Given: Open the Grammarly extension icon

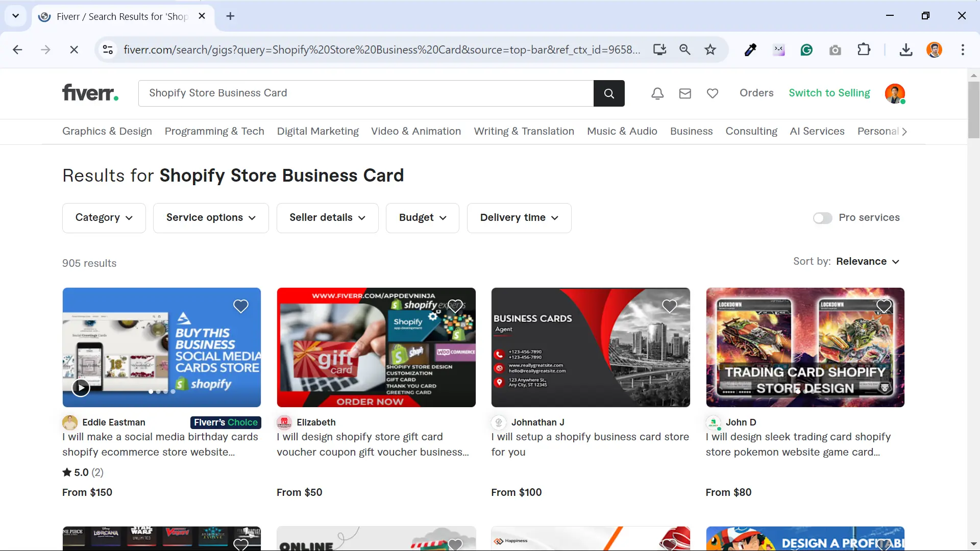Looking at the screenshot, I should 806,49.
